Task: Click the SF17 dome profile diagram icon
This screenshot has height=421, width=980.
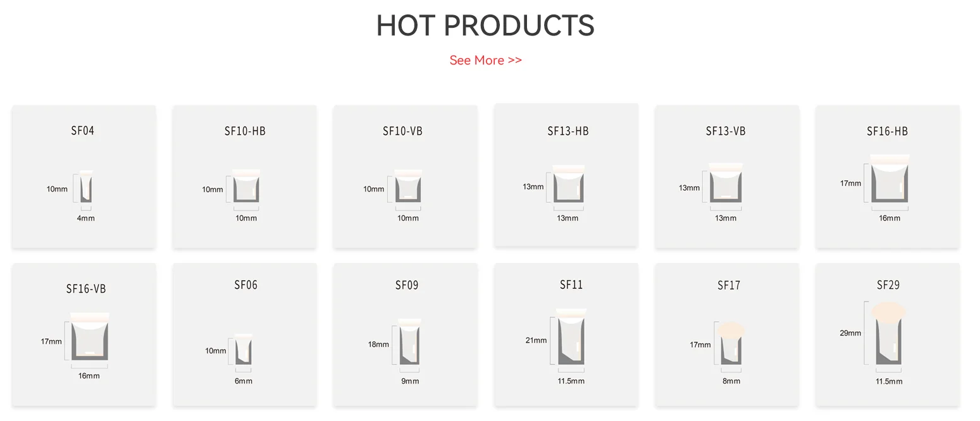Action: (731, 343)
